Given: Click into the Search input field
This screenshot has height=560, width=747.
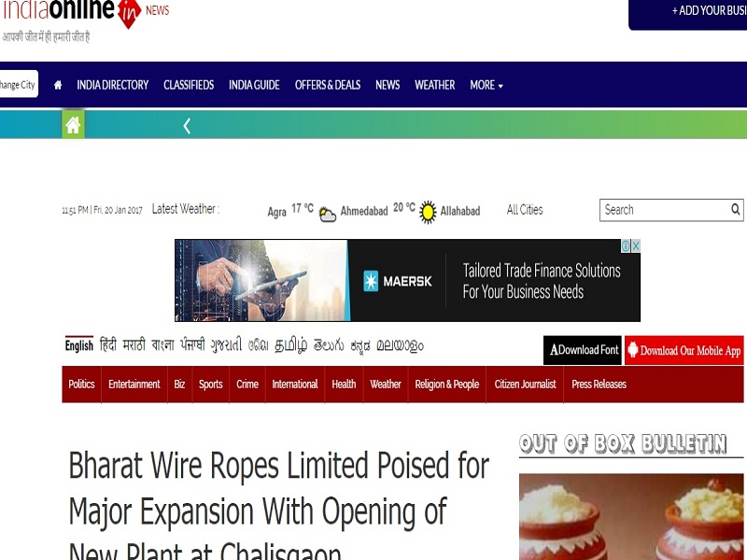Looking at the screenshot, I should pos(665,210).
